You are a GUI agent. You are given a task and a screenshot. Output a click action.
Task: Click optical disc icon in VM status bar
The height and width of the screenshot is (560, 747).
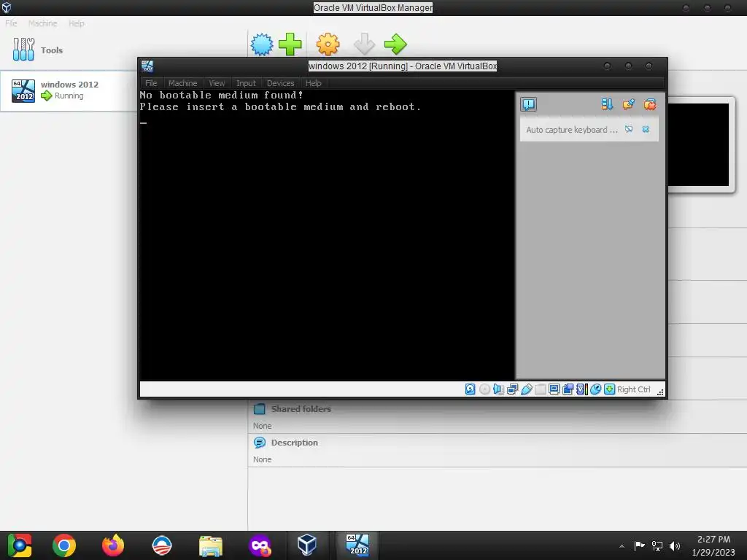click(484, 389)
